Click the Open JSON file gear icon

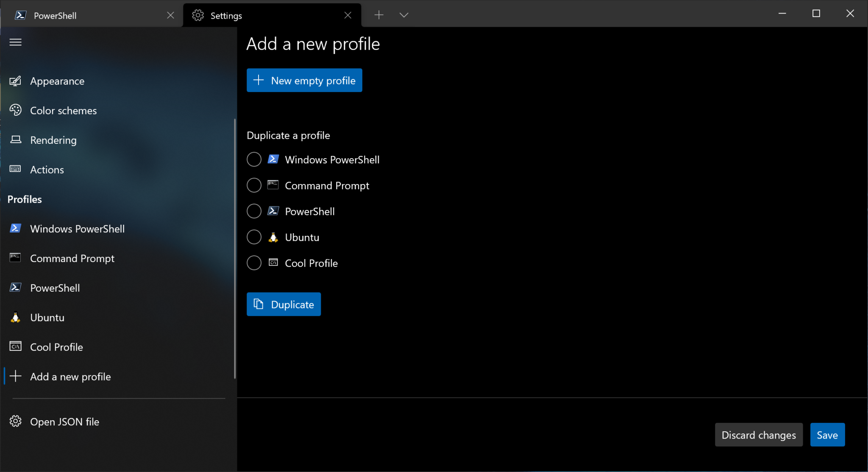point(15,421)
